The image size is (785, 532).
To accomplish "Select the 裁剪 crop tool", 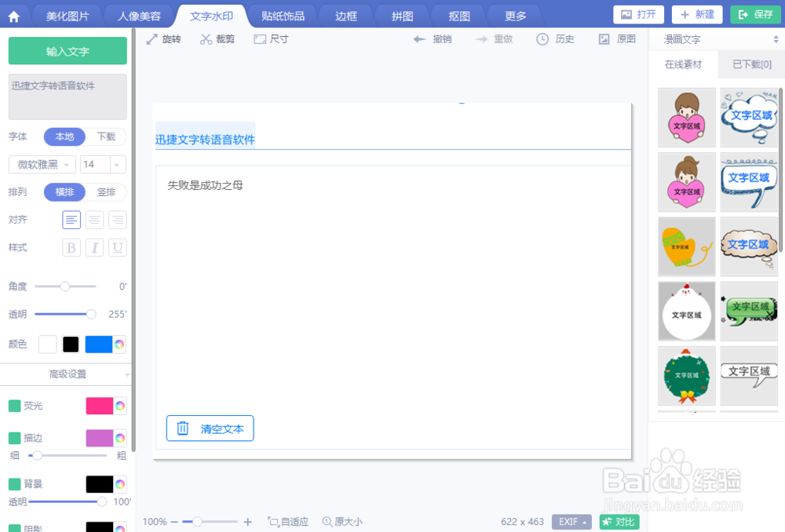I will pyautogui.click(x=217, y=39).
